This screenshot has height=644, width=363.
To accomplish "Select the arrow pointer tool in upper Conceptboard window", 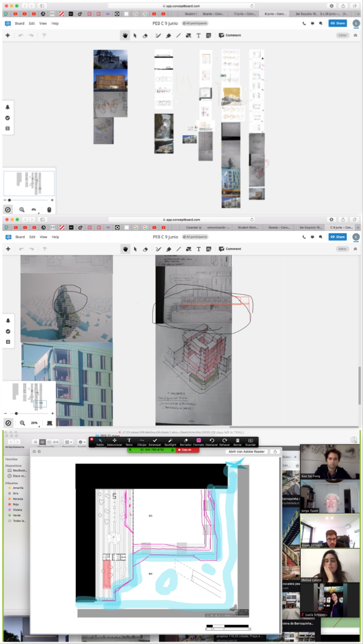I will tap(135, 35).
